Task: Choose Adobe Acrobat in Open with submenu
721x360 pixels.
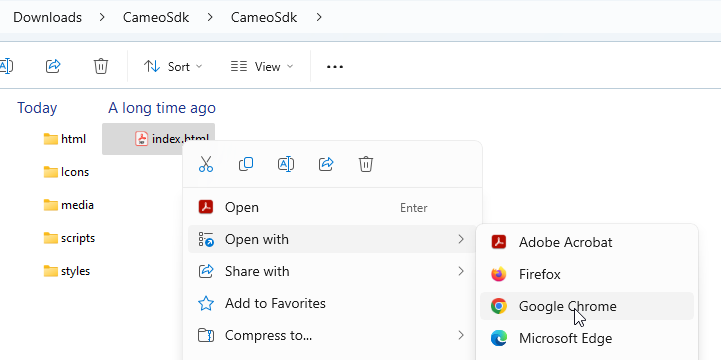Action: click(x=587, y=242)
